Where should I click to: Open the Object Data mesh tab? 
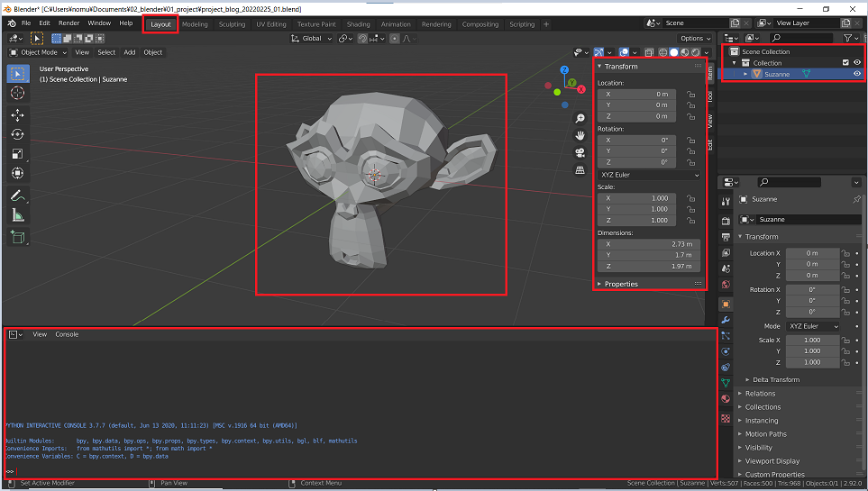tap(726, 383)
